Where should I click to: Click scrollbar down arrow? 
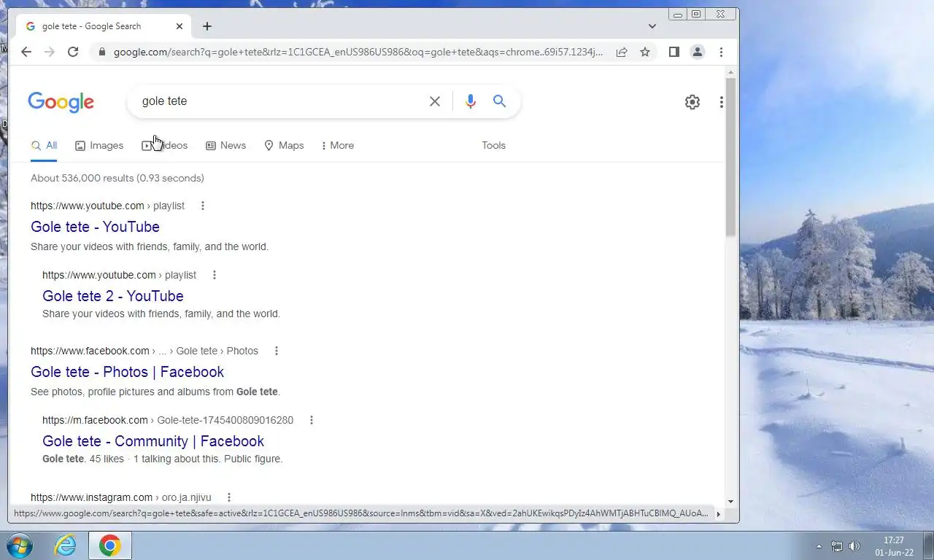point(730,502)
